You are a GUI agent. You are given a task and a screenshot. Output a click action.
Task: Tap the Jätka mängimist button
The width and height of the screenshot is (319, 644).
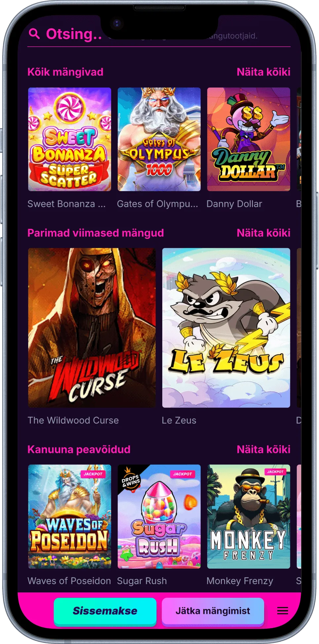tap(213, 611)
